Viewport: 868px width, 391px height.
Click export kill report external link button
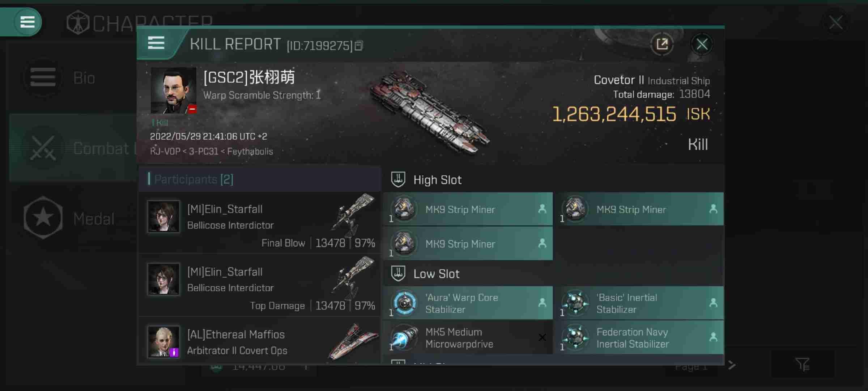[x=662, y=44]
